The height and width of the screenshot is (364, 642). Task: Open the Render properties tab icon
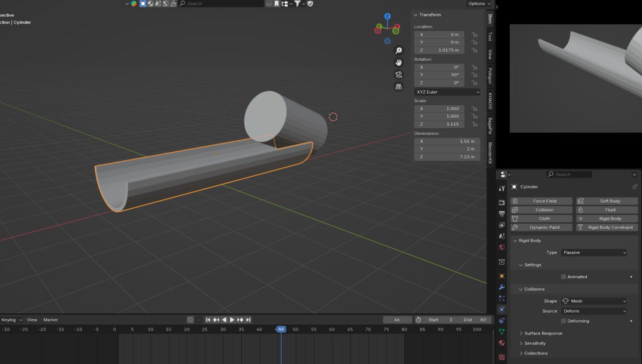pyautogui.click(x=502, y=203)
